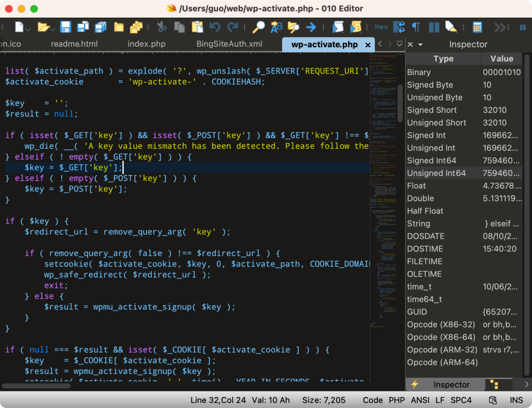
Task: Click the PHP syntax label in status bar
Action: point(397,400)
